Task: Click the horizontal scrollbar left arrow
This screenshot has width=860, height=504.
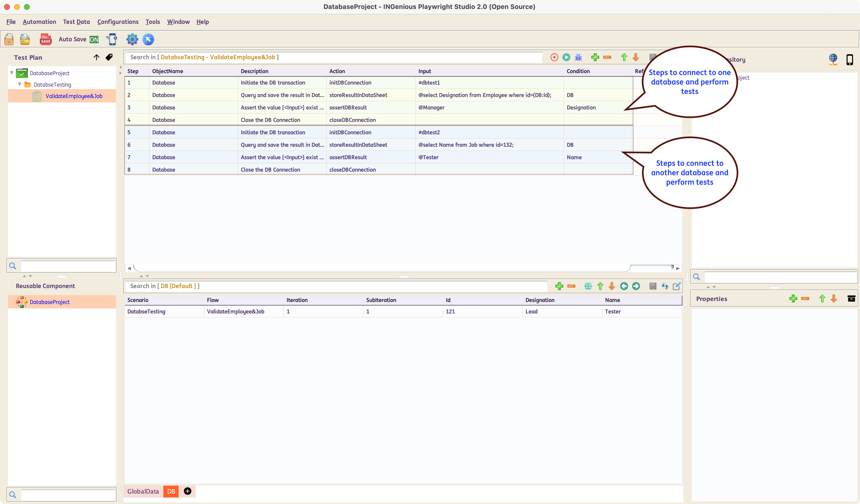Action: coord(129,268)
